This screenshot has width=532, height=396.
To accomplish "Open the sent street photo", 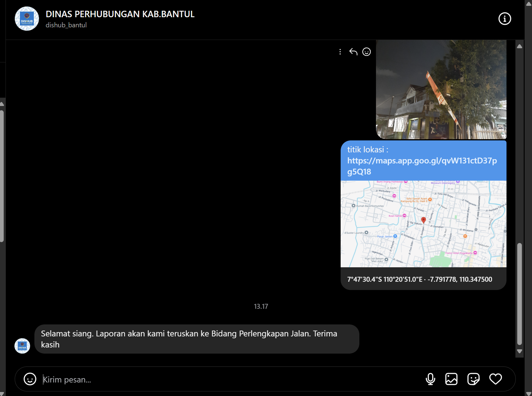I will 441,89.
